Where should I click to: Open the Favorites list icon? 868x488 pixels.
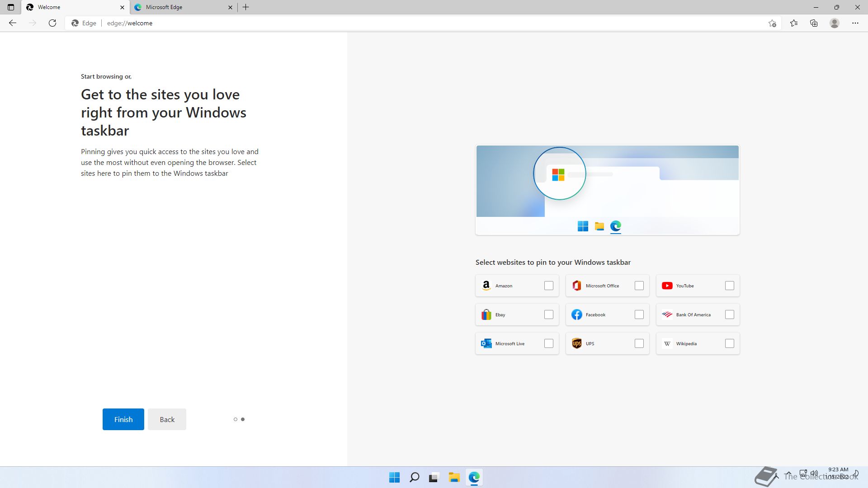794,23
